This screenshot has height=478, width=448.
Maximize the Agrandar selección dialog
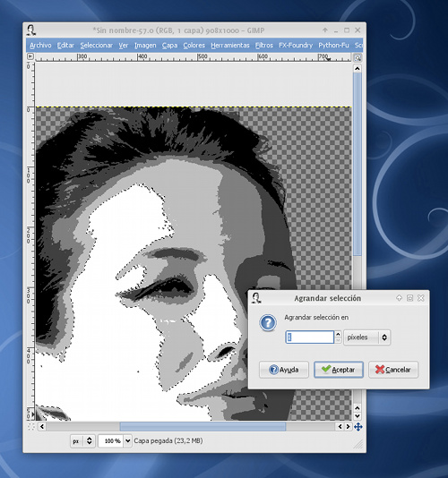tap(409, 298)
